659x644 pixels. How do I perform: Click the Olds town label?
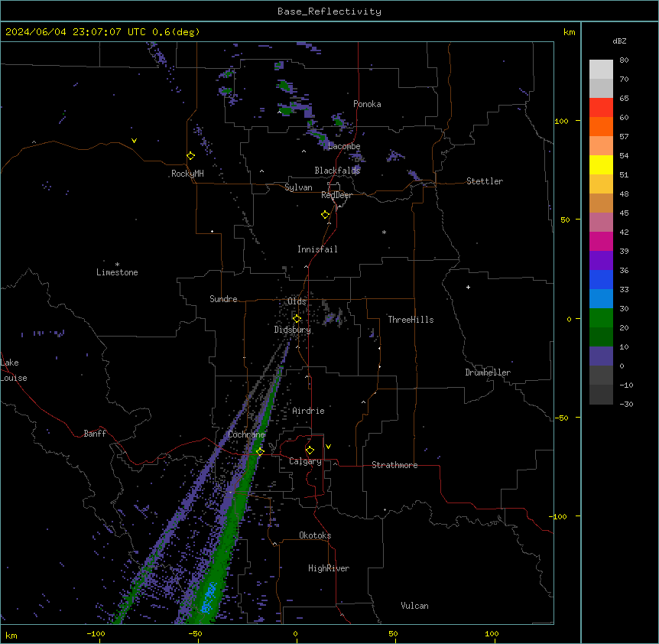297,301
